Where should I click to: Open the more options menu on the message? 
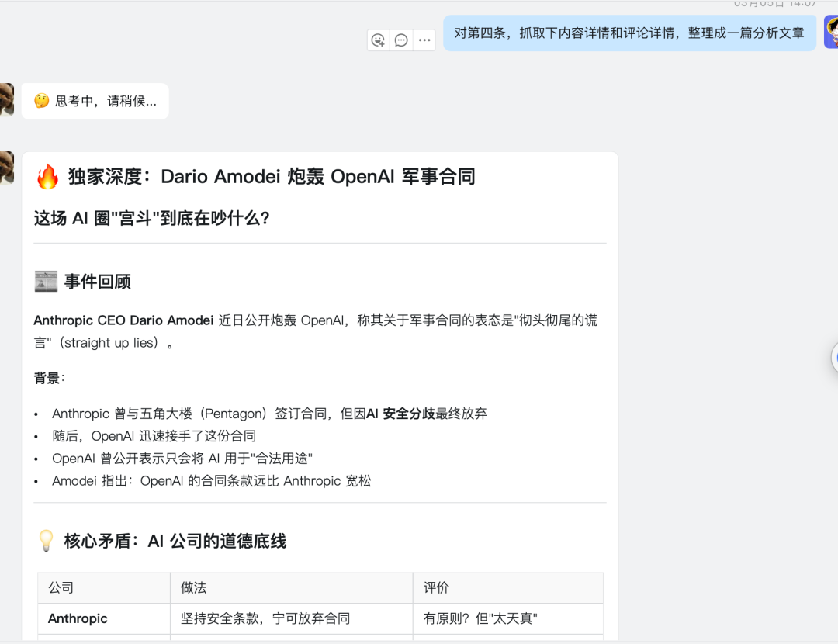[424, 40]
